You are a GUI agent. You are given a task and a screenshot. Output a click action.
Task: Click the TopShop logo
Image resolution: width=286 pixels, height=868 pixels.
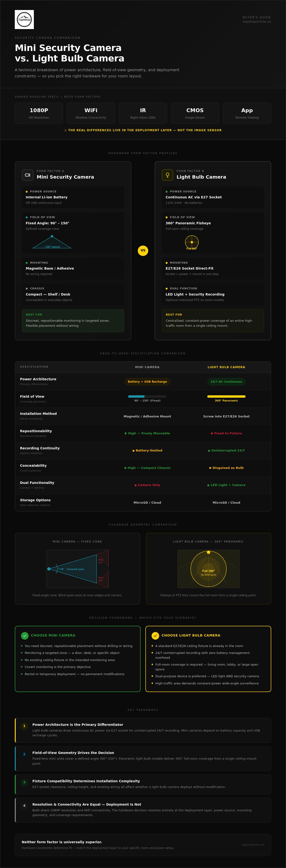[24, 20]
